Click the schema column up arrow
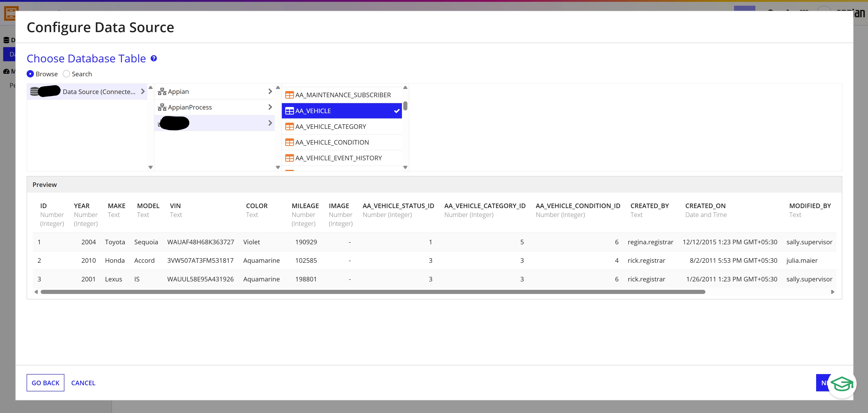The height and width of the screenshot is (413, 868). click(x=278, y=88)
